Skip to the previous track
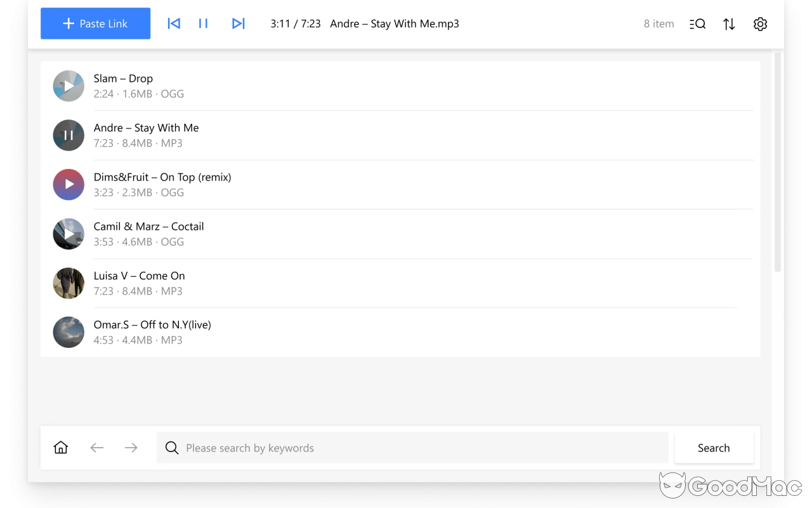The image size is (812, 508). (173, 23)
